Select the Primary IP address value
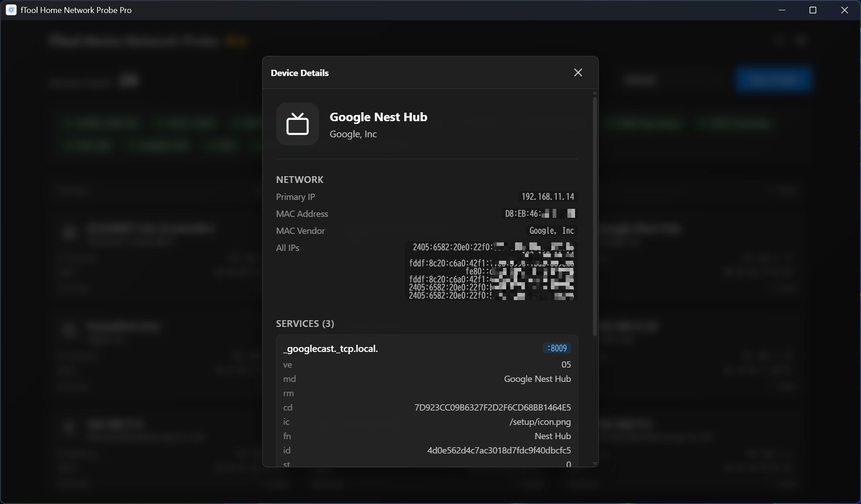Image resolution: width=861 pixels, height=504 pixels. (548, 197)
